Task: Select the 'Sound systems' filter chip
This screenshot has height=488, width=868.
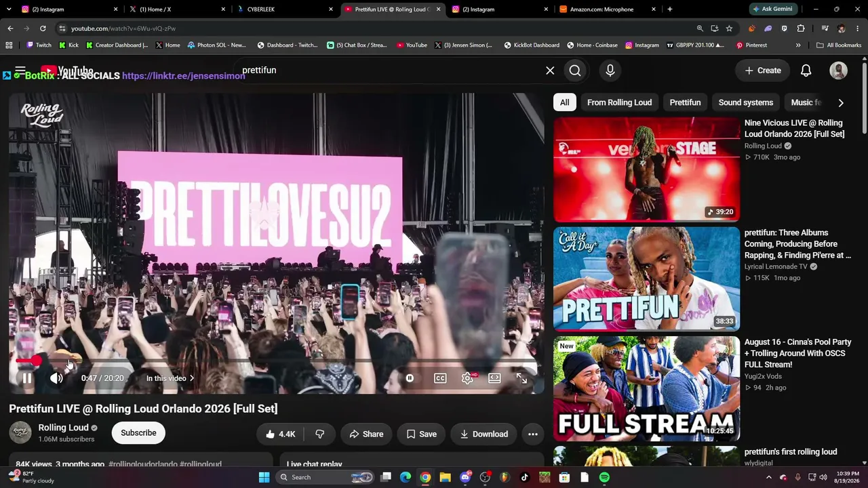Action: click(746, 102)
